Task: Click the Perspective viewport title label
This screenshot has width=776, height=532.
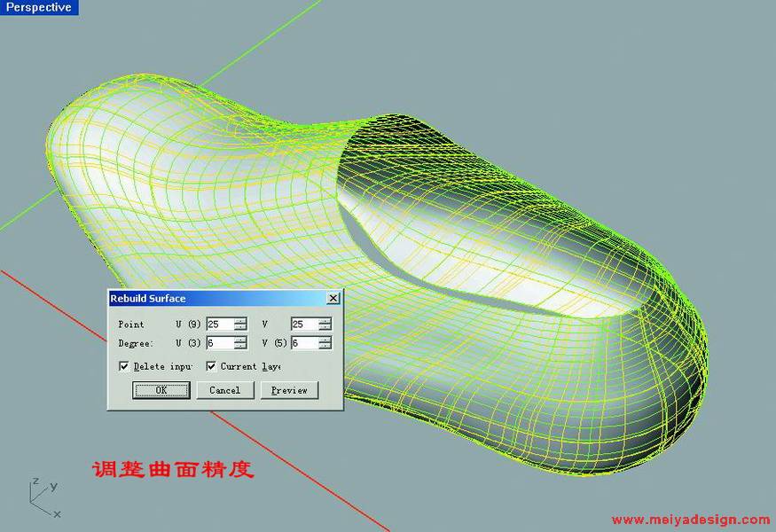Action: tap(38, 7)
